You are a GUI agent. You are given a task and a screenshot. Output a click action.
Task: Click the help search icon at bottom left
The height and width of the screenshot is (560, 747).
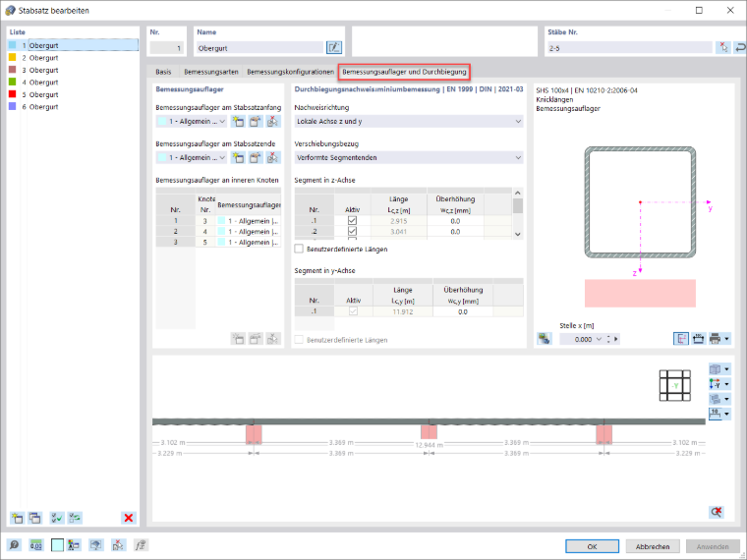pos(15,545)
